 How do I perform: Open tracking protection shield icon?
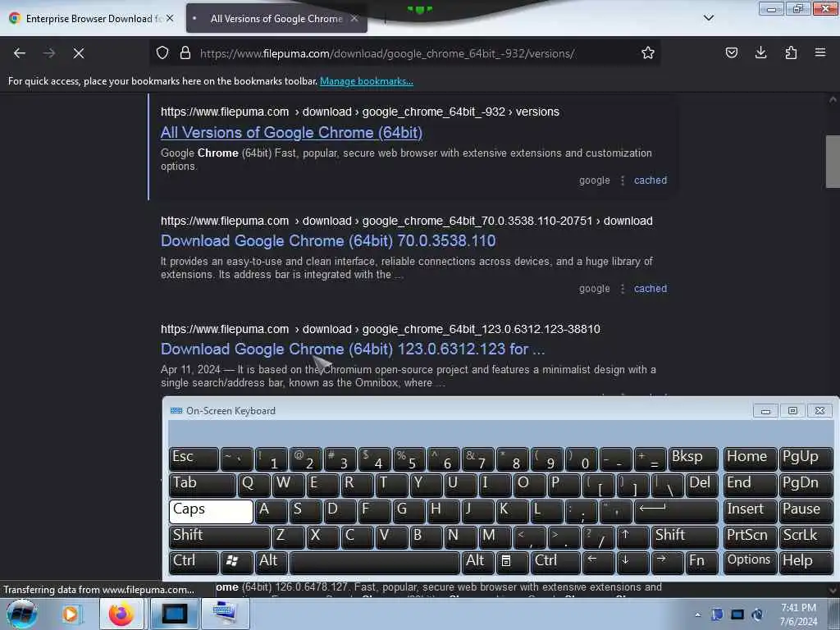[162, 53]
